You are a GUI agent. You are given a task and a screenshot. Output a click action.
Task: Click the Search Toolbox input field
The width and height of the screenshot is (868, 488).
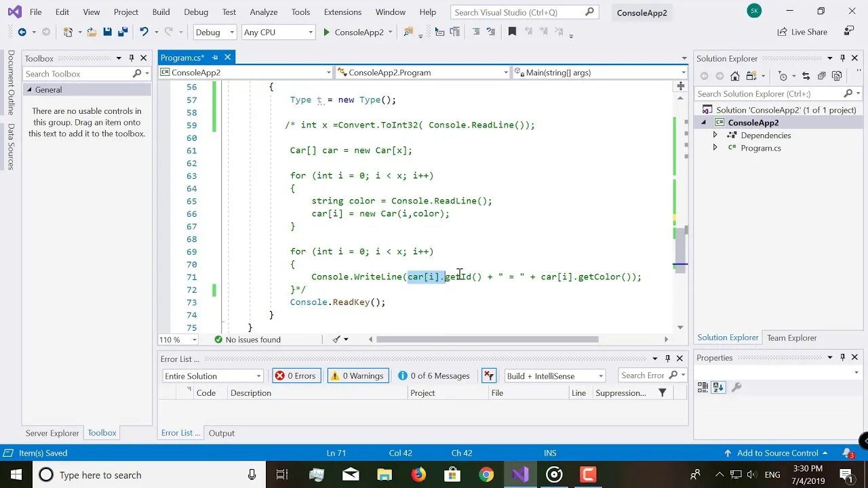(86, 74)
